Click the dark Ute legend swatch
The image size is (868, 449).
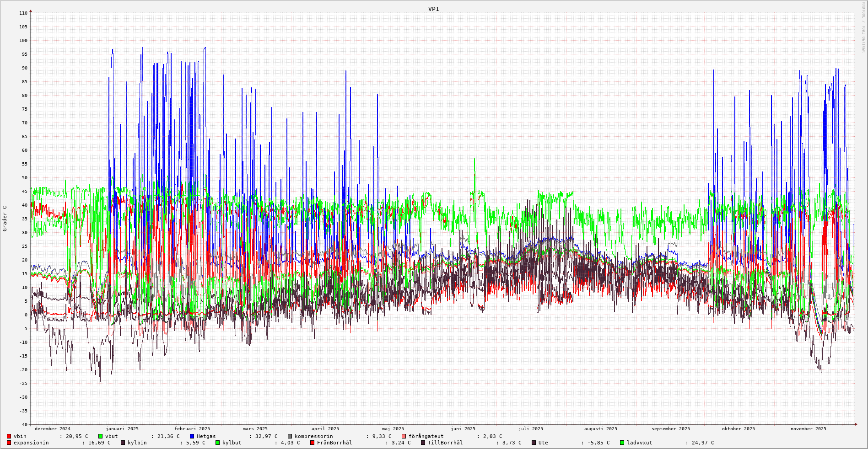pyautogui.click(x=534, y=443)
